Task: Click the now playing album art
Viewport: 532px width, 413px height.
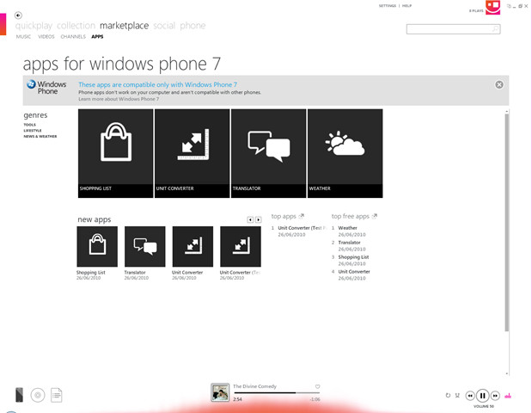Action: 220,392
